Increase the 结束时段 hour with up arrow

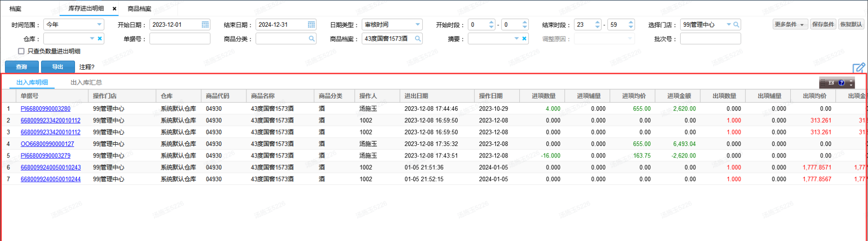598,22
